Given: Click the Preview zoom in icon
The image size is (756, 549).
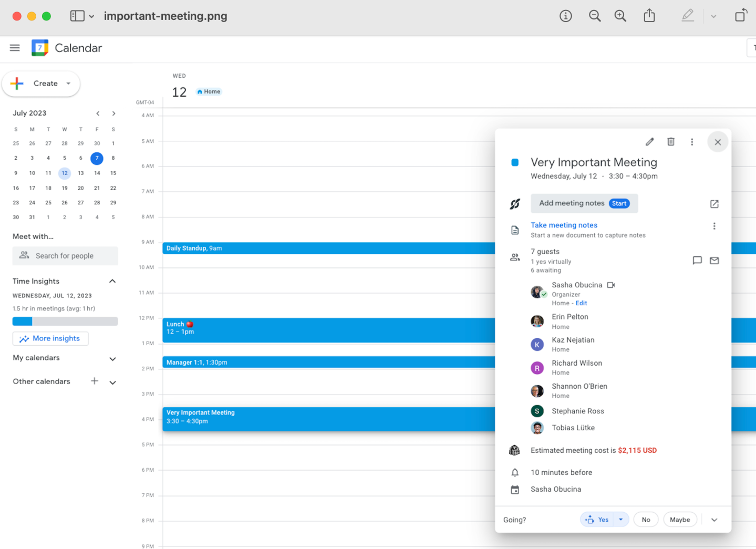Looking at the screenshot, I should pos(620,16).
